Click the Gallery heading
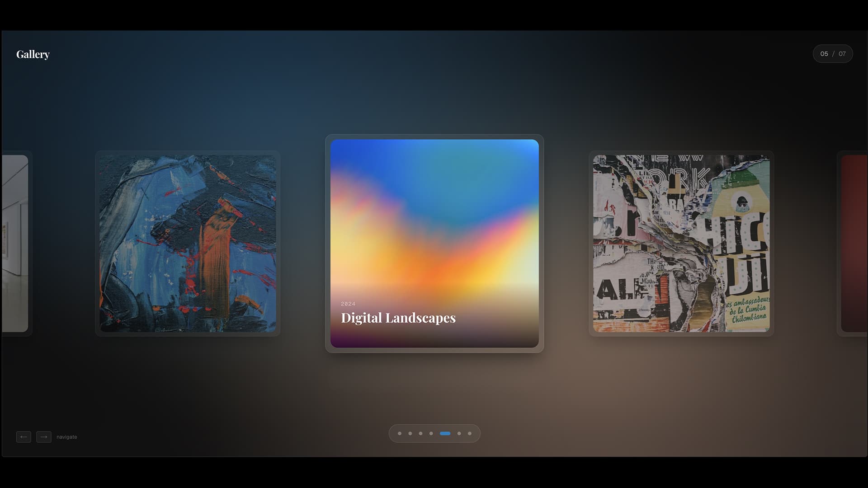868x488 pixels. click(33, 54)
